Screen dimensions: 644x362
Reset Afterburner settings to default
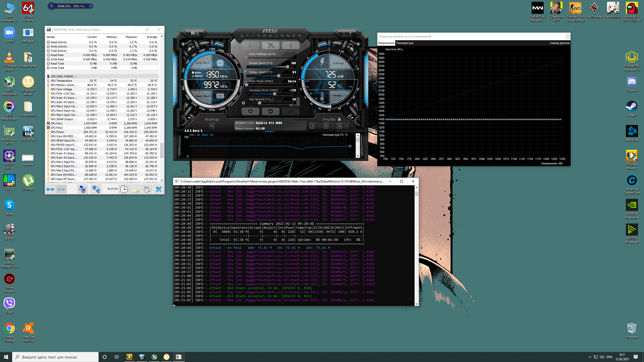pos(271,111)
